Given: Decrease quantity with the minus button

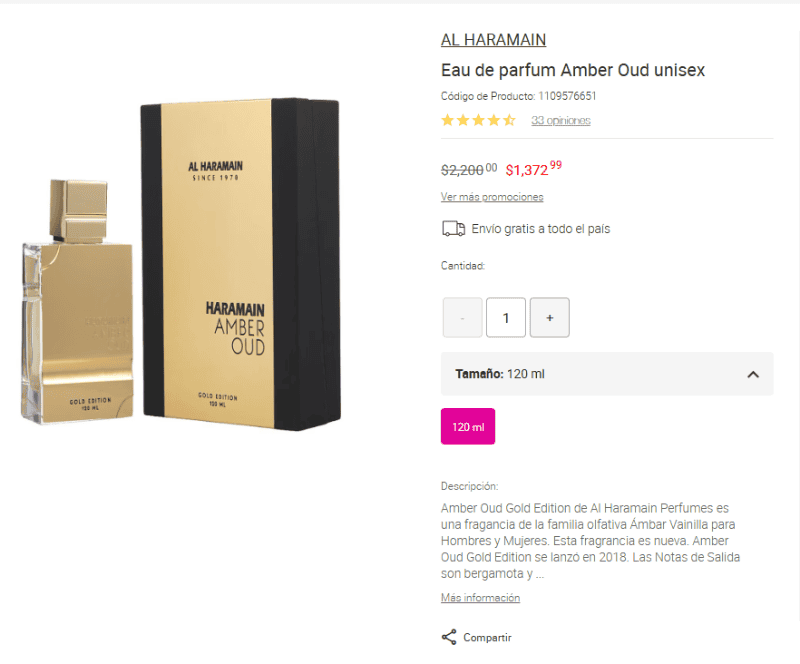Looking at the screenshot, I should (462, 317).
